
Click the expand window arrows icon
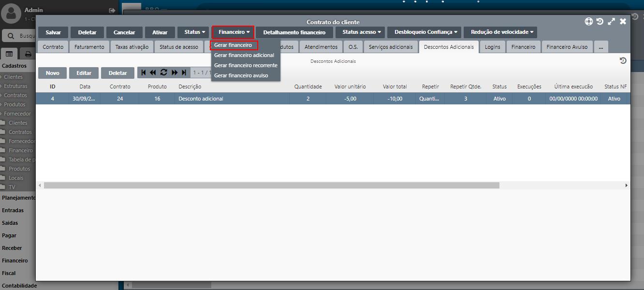click(x=612, y=21)
